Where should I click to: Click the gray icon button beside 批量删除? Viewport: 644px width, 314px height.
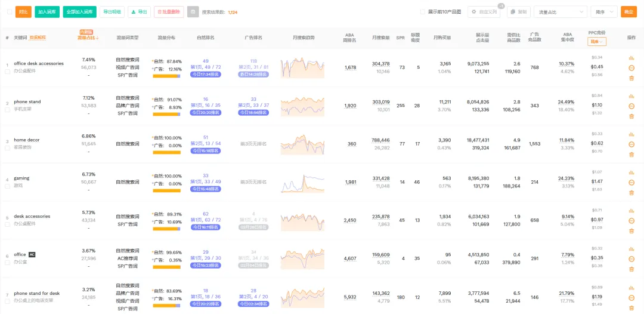pos(193,11)
